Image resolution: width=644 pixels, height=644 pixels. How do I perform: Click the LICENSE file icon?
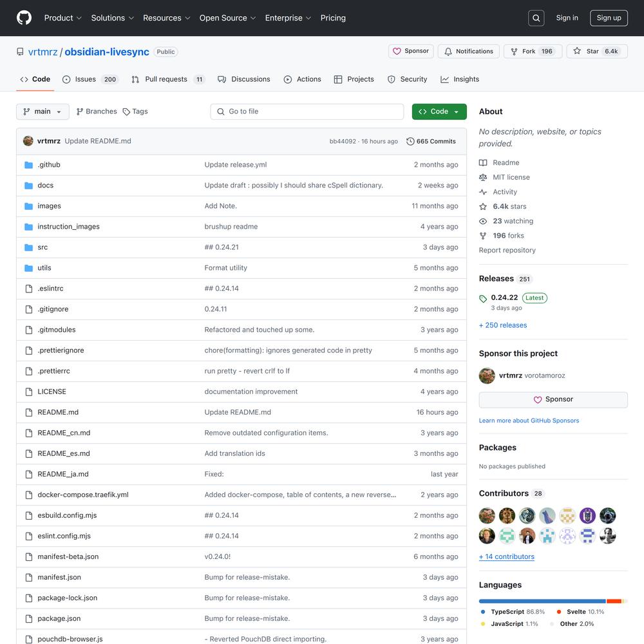pos(29,392)
